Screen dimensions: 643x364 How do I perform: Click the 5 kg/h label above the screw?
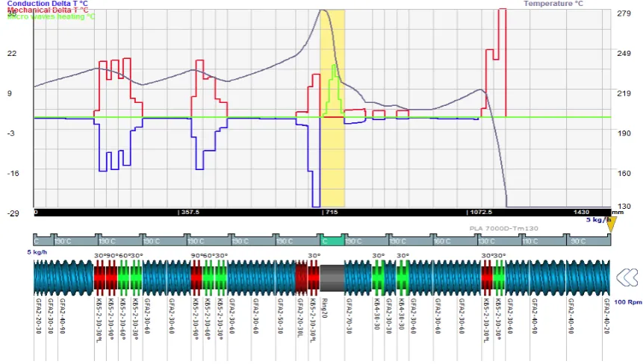(37, 252)
